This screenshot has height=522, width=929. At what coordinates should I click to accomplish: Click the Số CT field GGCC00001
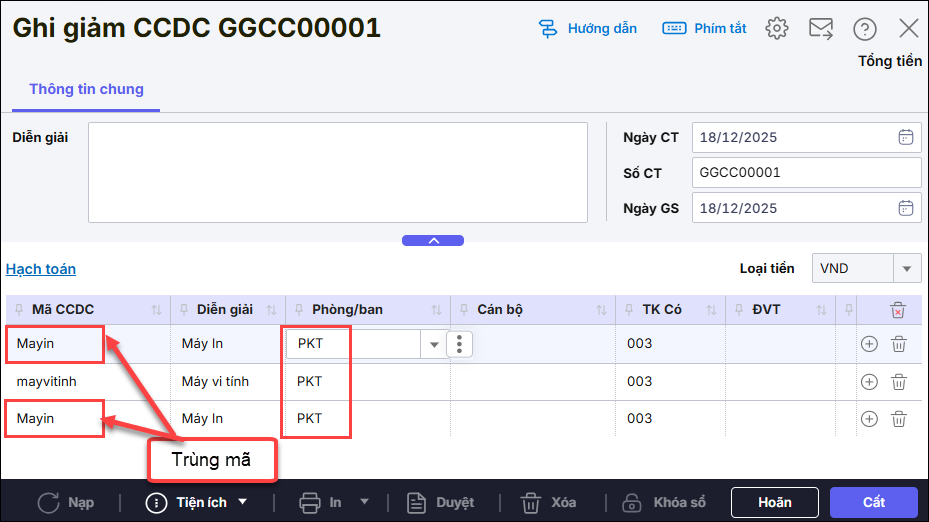pos(806,172)
